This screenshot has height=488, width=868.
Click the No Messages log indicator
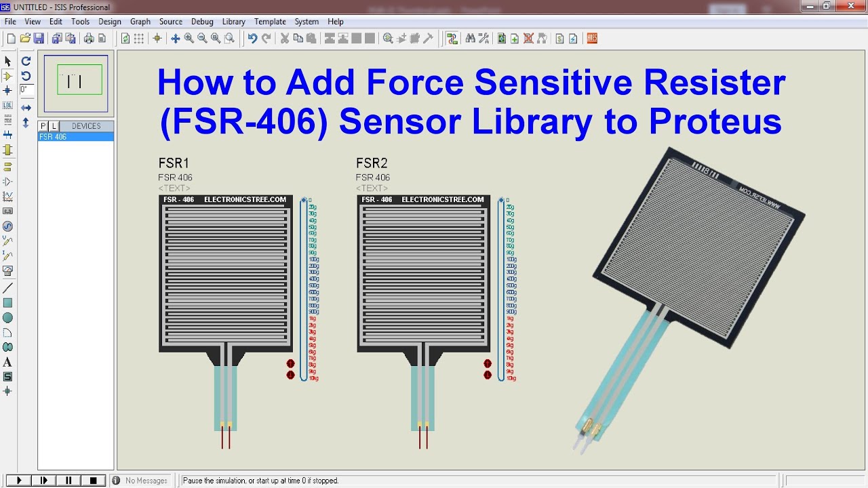point(140,481)
